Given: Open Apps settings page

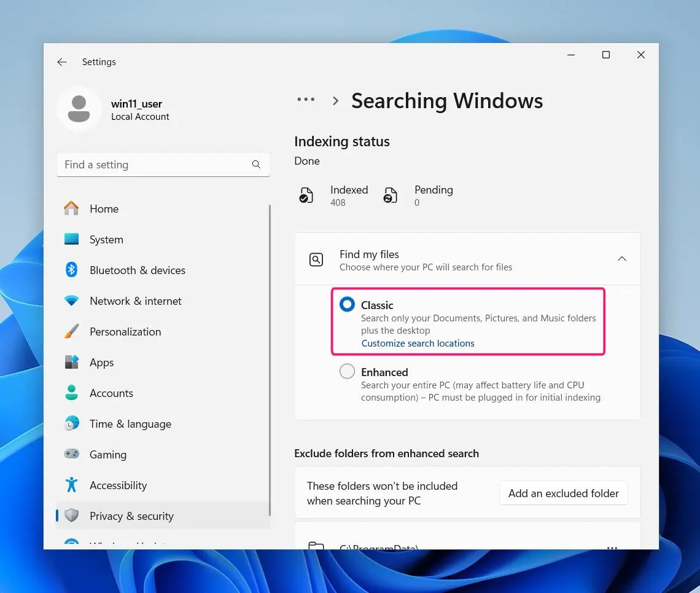Looking at the screenshot, I should [x=163, y=362].
